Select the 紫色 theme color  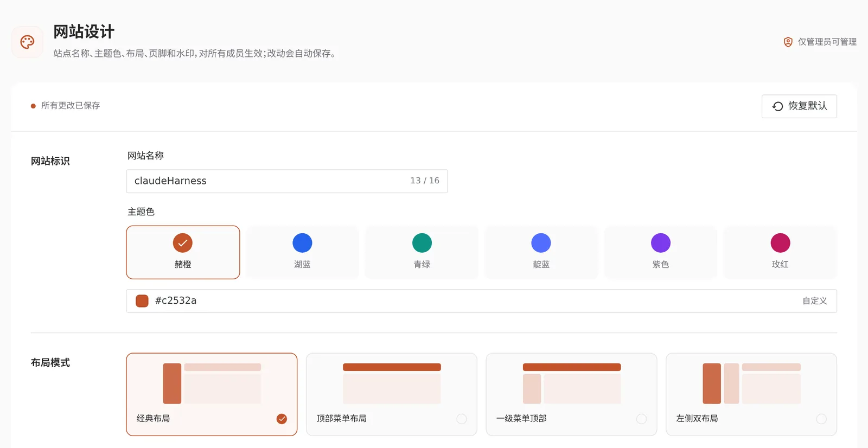point(660,252)
